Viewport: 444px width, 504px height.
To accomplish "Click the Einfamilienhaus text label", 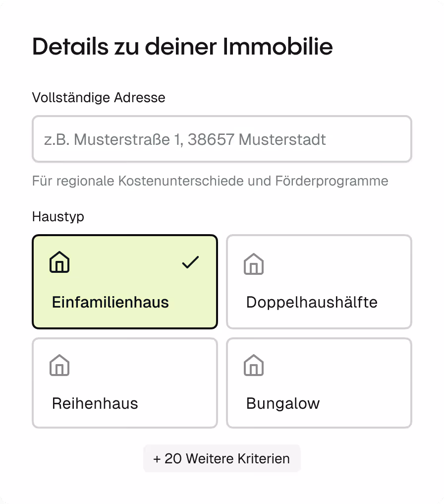I will [110, 302].
